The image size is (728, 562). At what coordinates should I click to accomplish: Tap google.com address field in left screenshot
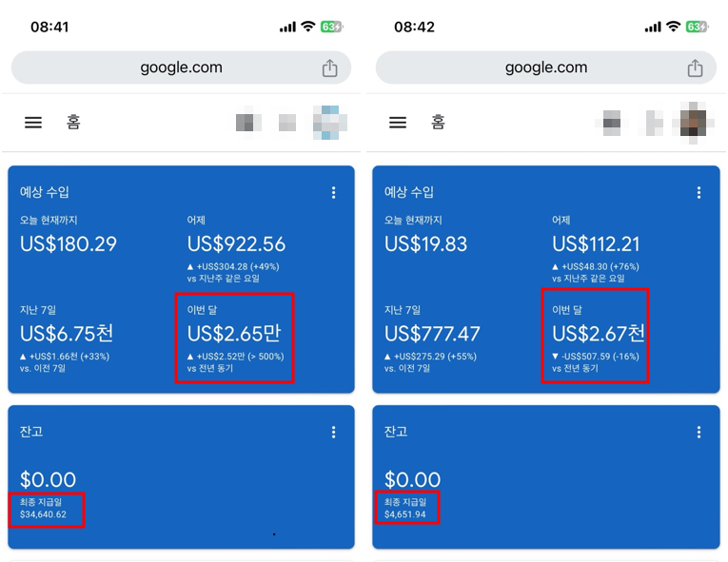tap(181, 68)
